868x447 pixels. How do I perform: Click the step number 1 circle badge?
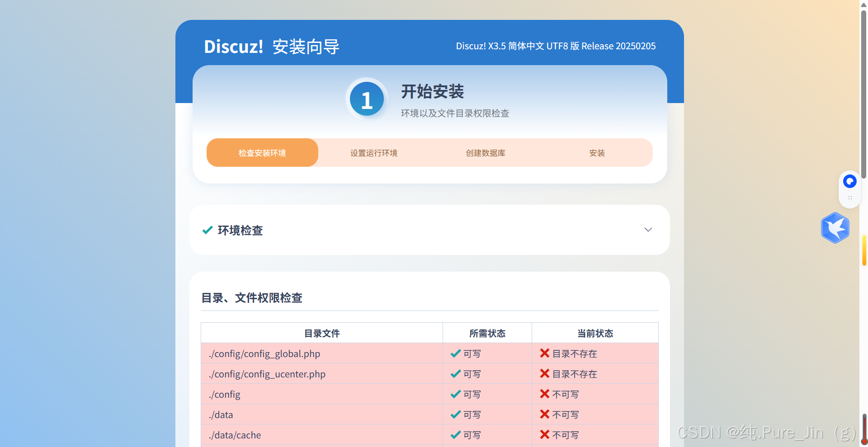coord(367,99)
